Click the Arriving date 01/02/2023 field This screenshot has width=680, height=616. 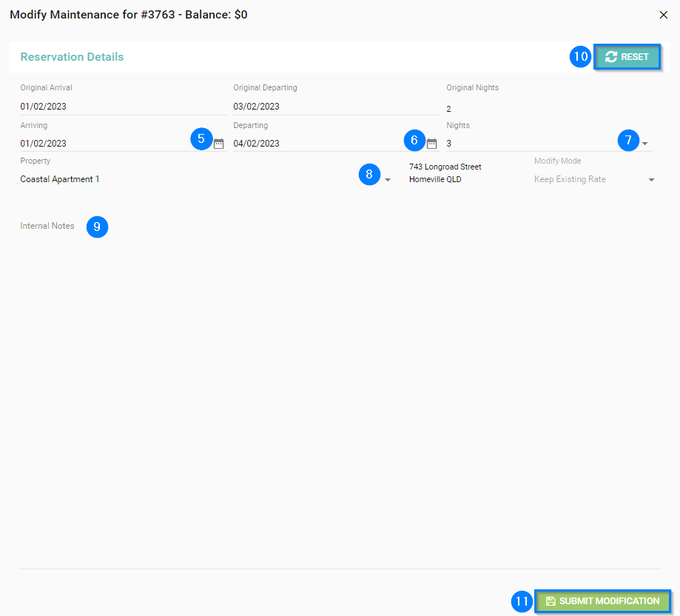pos(104,144)
